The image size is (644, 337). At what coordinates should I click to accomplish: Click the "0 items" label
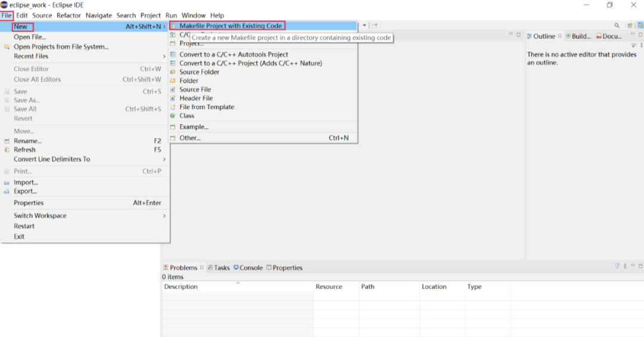(172, 277)
